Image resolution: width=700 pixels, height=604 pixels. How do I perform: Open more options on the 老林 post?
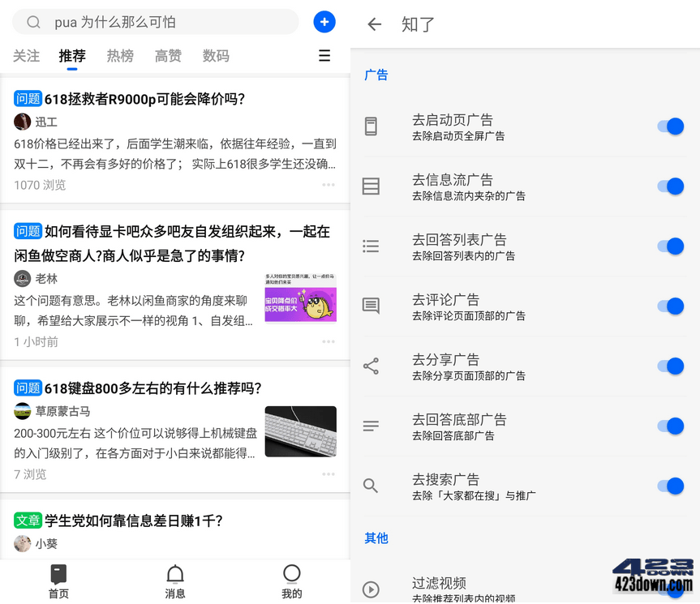(330, 341)
